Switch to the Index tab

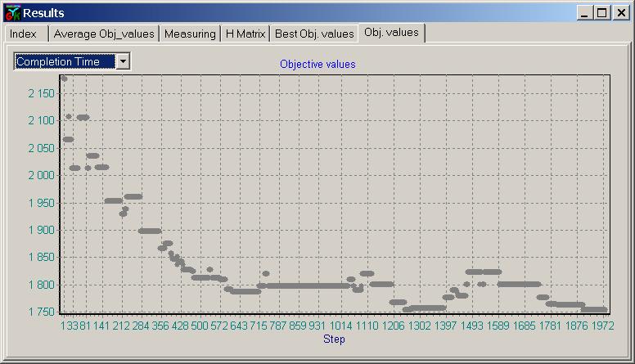(26, 34)
